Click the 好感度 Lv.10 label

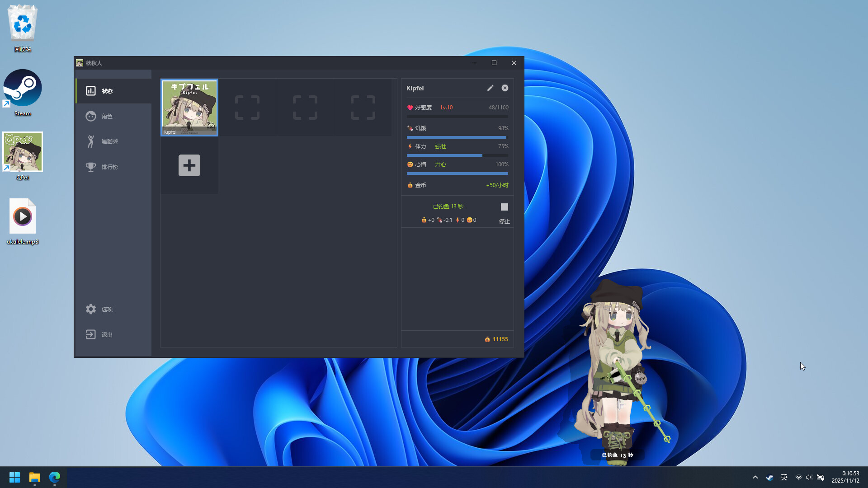(x=447, y=107)
